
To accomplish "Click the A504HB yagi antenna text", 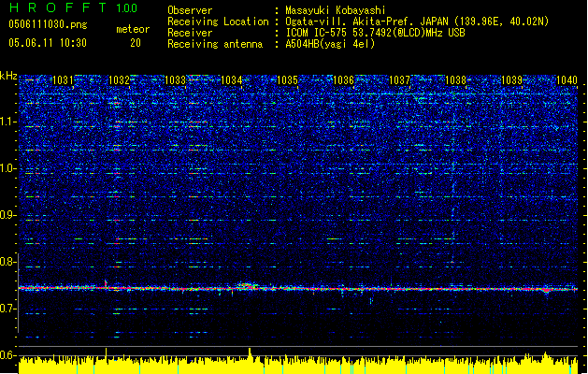I will (x=330, y=44).
